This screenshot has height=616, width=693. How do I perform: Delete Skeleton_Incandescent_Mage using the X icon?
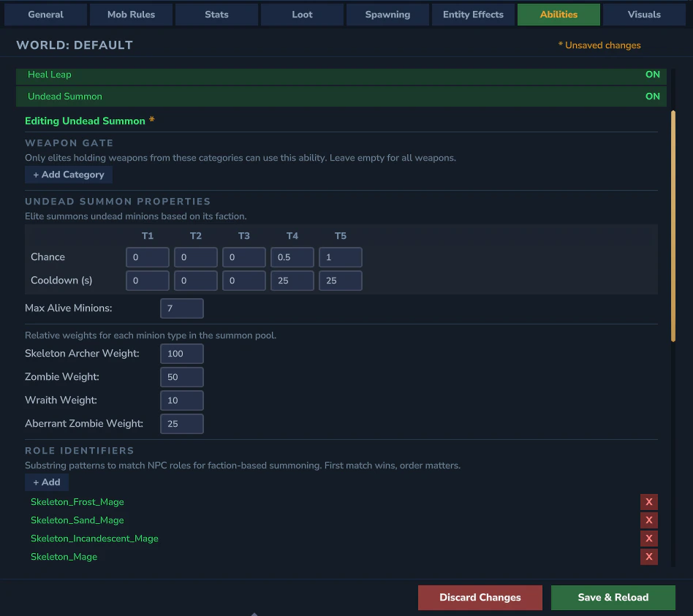point(649,539)
